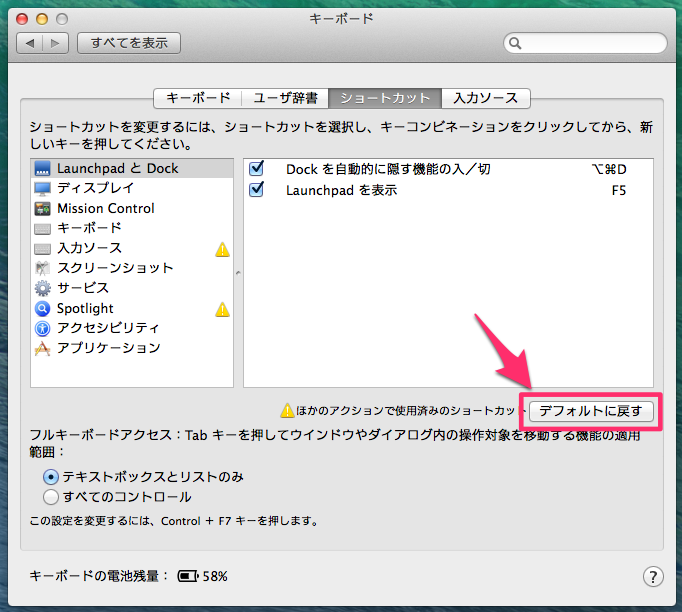Select Spotlight category
This screenshot has height=612, width=682.
[132, 308]
